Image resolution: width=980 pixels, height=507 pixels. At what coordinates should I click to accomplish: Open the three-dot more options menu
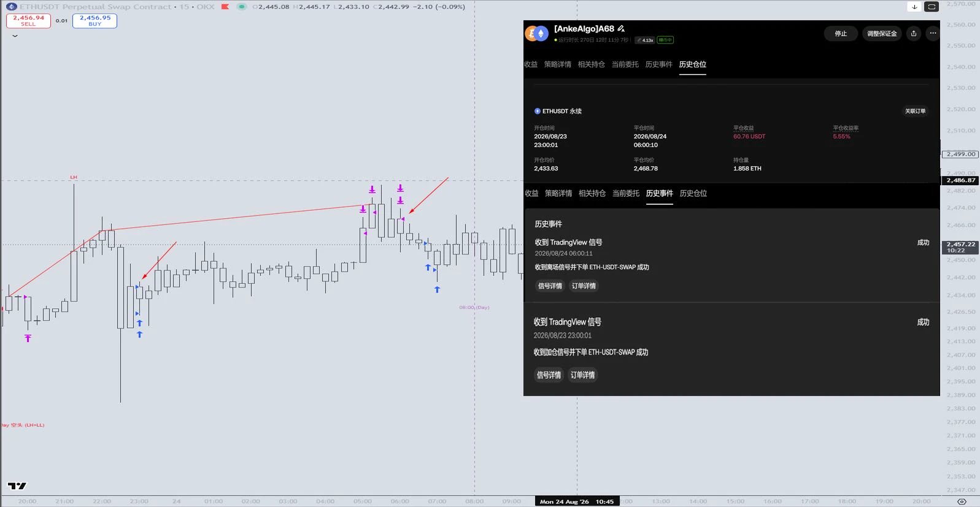(x=933, y=34)
